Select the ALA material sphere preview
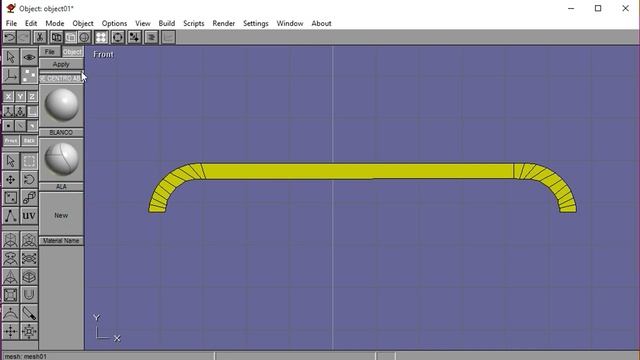The width and height of the screenshot is (640, 360). point(61,159)
